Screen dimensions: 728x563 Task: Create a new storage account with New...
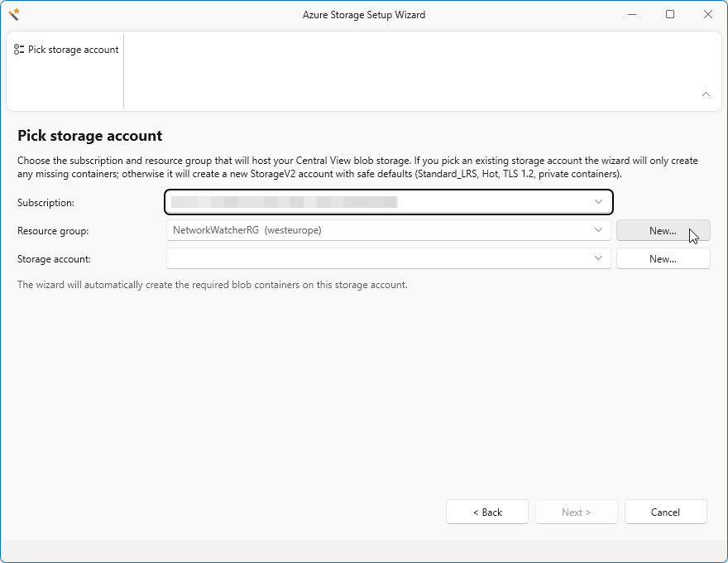(663, 259)
